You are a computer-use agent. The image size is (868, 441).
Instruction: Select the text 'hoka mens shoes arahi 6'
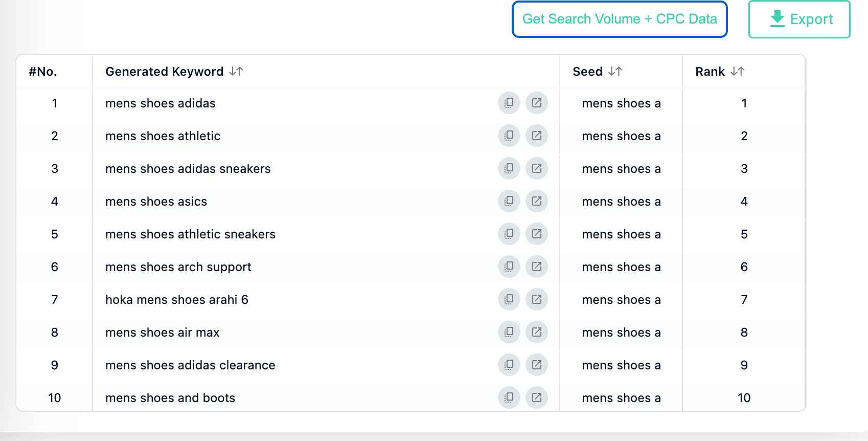tap(177, 300)
